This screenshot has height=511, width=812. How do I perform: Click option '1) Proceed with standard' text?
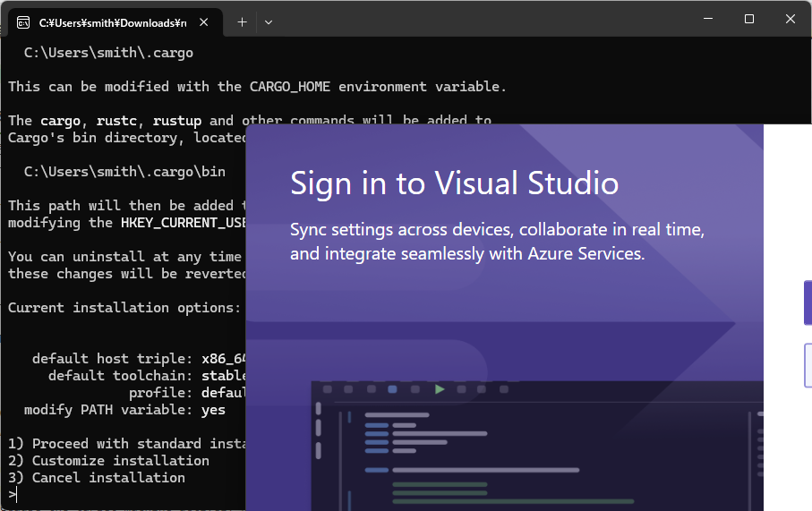point(126,444)
